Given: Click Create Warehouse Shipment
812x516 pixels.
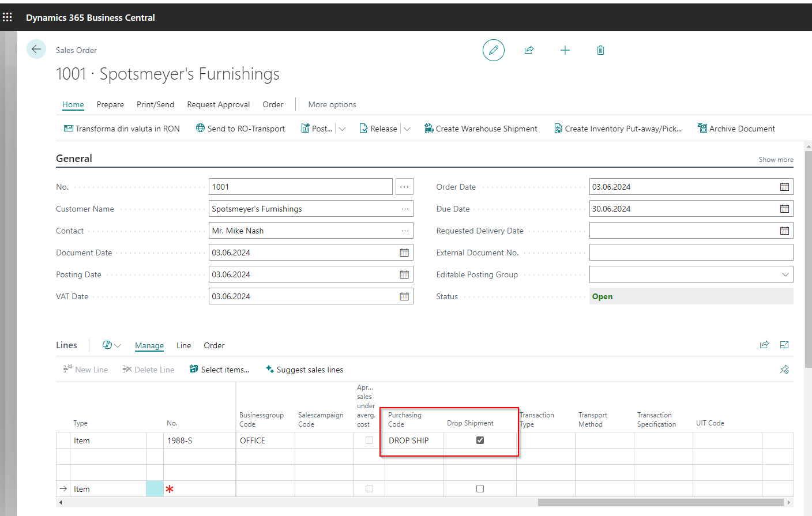Looking at the screenshot, I should point(481,129).
